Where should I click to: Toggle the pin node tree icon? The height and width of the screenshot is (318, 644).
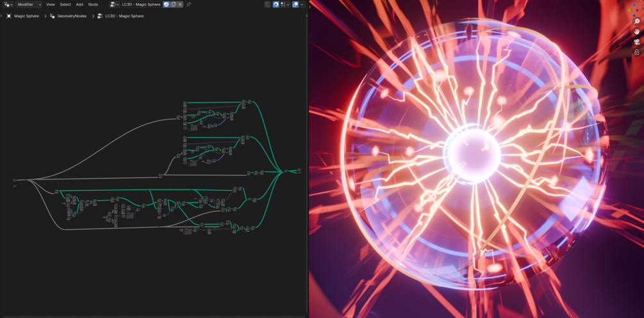pos(188,4)
